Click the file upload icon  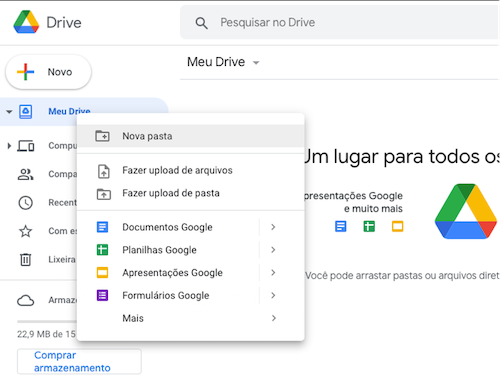[x=104, y=171]
